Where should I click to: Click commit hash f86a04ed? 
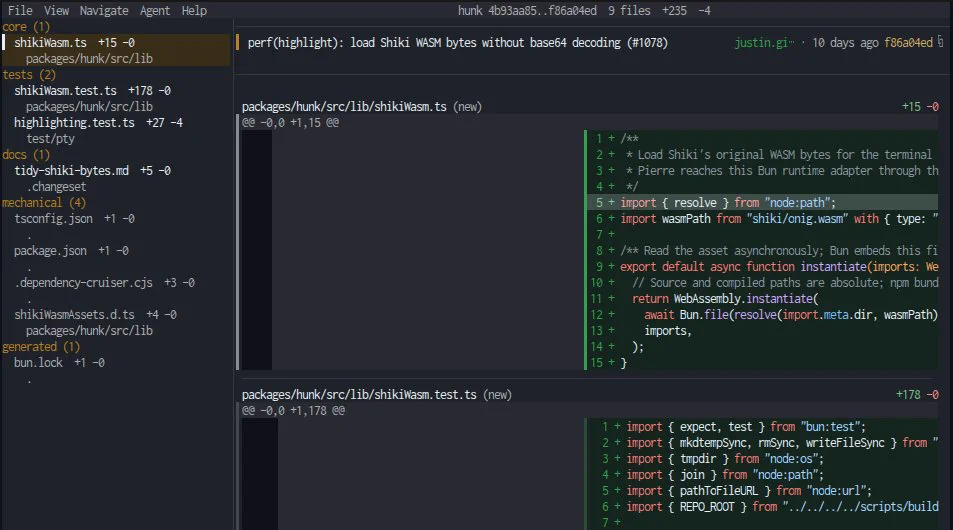tap(908, 43)
